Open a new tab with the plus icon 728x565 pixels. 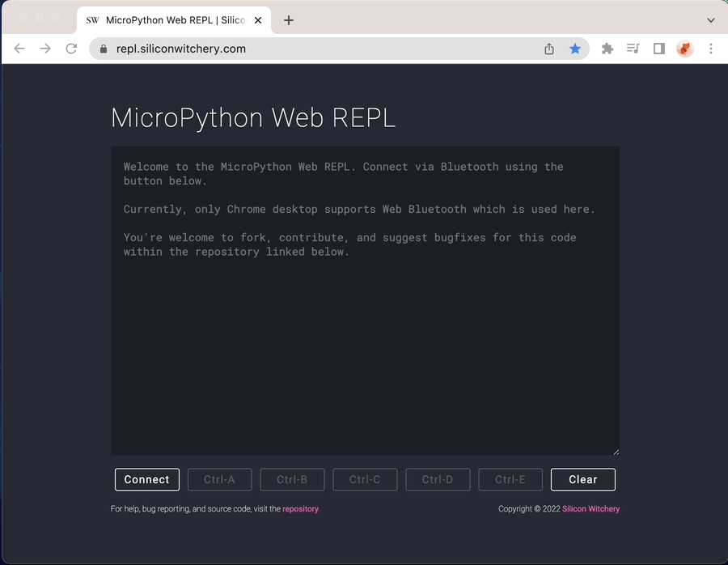click(289, 20)
